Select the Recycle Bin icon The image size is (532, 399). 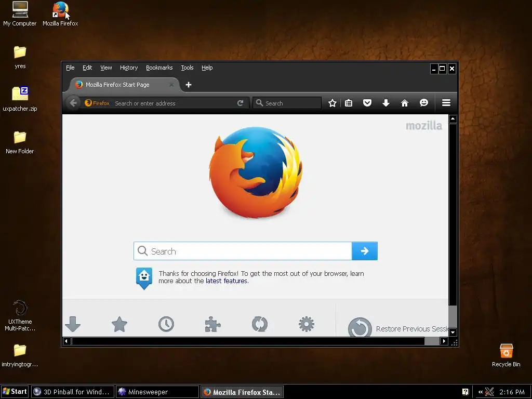[506, 355]
